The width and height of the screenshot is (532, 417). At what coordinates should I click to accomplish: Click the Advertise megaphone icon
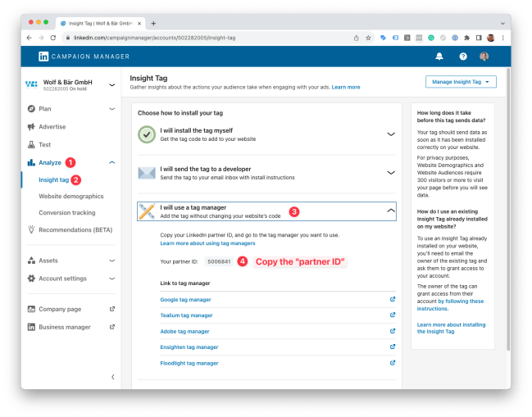pyautogui.click(x=31, y=127)
